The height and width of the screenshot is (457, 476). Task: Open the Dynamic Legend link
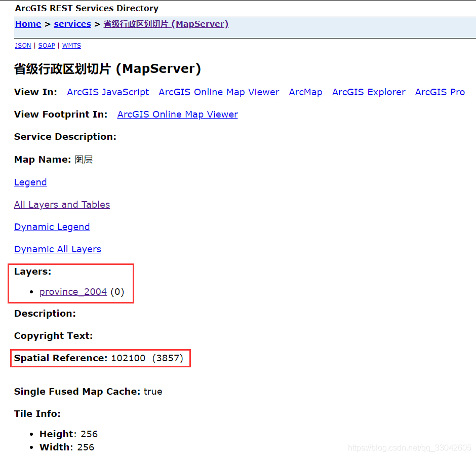point(52,227)
